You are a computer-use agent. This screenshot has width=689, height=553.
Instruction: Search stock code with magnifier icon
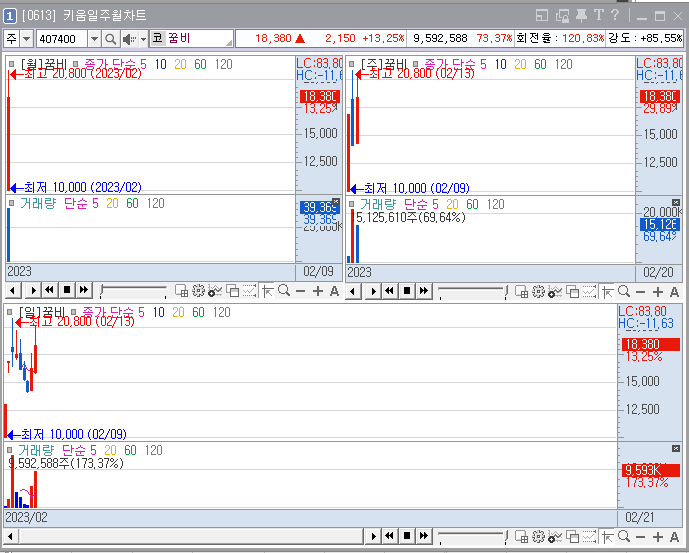(110, 39)
